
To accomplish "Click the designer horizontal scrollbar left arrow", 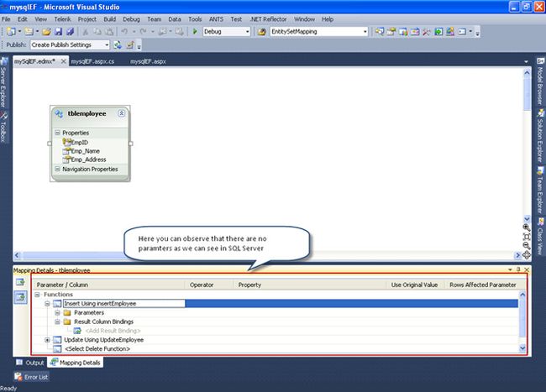I will tap(17, 256).
